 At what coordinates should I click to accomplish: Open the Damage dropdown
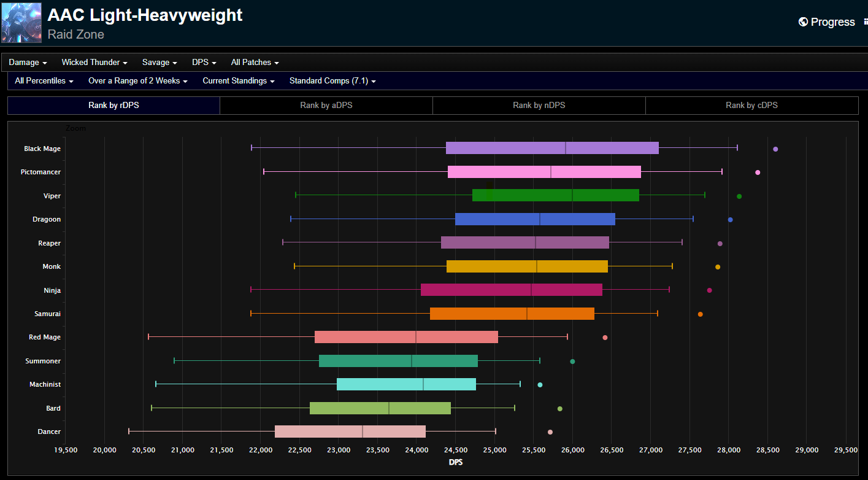click(x=28, y=62)
